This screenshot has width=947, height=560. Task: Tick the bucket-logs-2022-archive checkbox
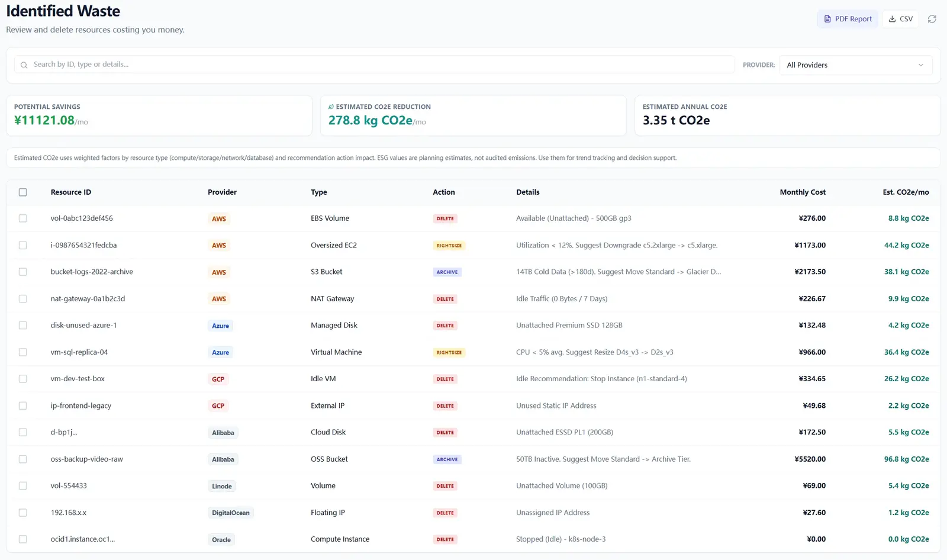(23, 272)
